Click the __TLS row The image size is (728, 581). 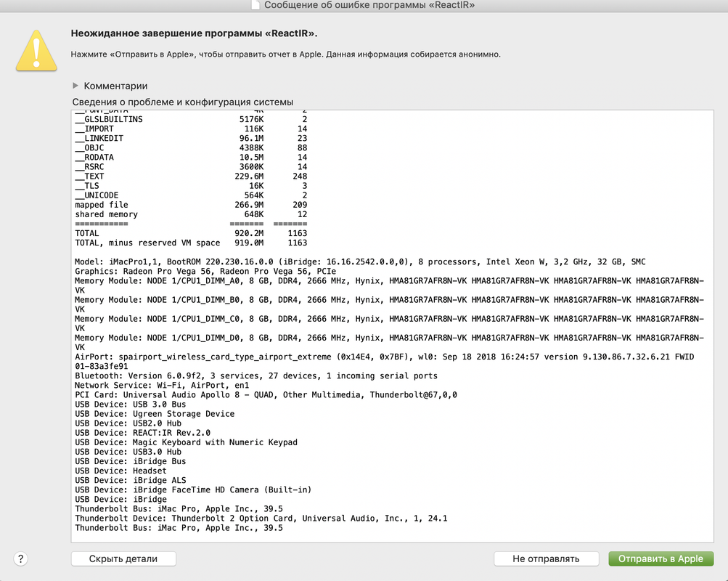tap(191, 186)
